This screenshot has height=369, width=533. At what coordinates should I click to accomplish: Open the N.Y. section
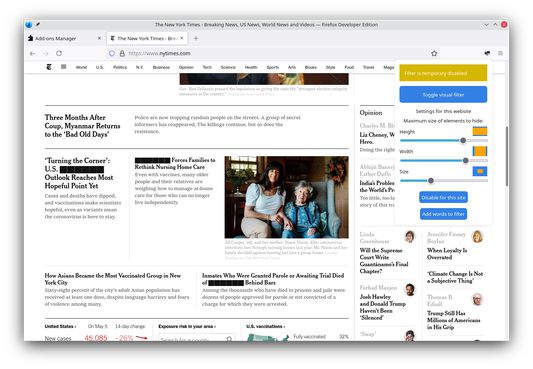140,67
